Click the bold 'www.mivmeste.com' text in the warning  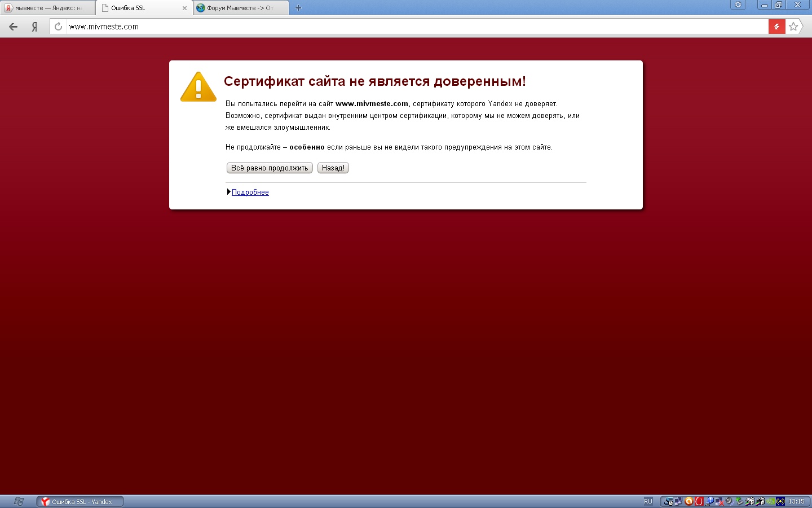point(372,104)
